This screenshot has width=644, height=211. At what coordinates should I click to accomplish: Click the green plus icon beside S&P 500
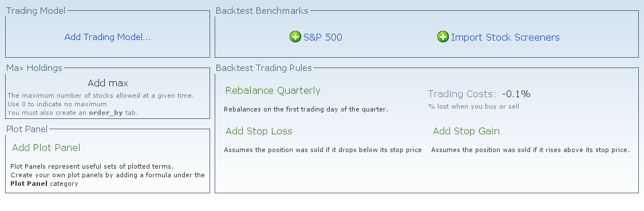[295, 37]
